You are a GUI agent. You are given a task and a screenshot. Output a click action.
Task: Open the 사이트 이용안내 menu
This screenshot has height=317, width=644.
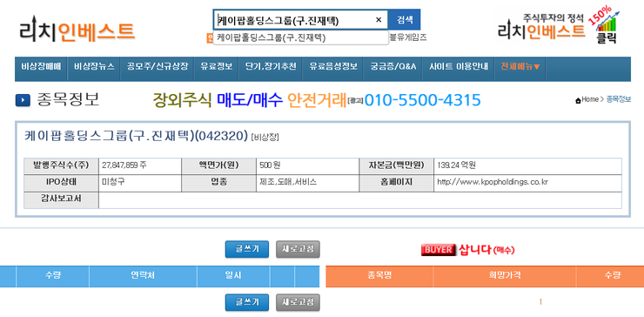pyautogui.click(x=459, y=66)
